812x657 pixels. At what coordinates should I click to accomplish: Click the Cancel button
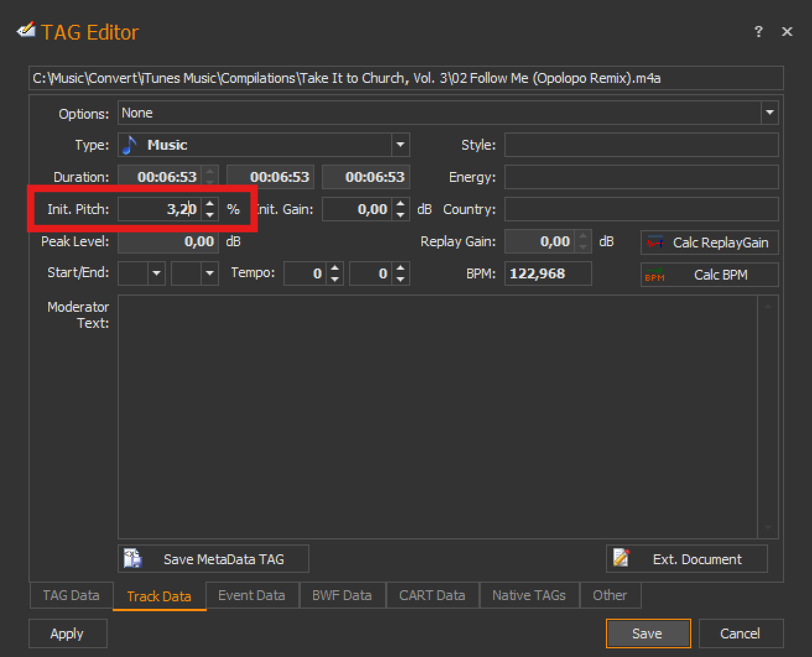click(740, 633)
